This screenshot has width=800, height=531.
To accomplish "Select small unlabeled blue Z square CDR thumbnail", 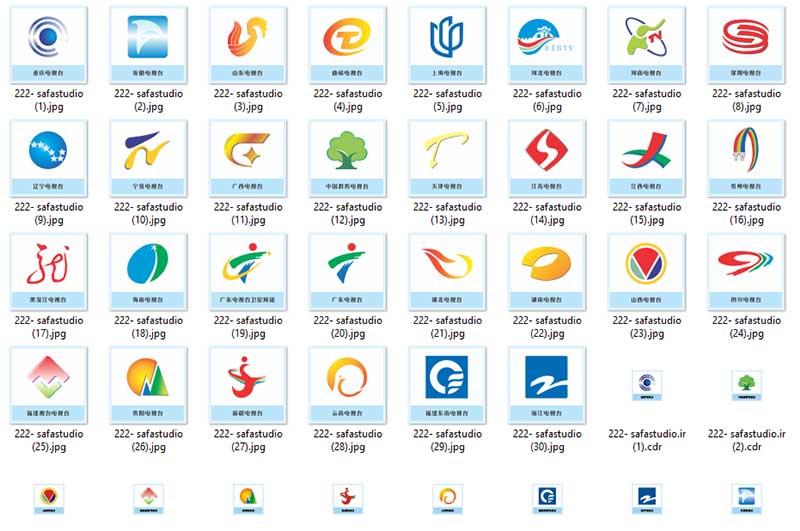I will click(647, 499).
